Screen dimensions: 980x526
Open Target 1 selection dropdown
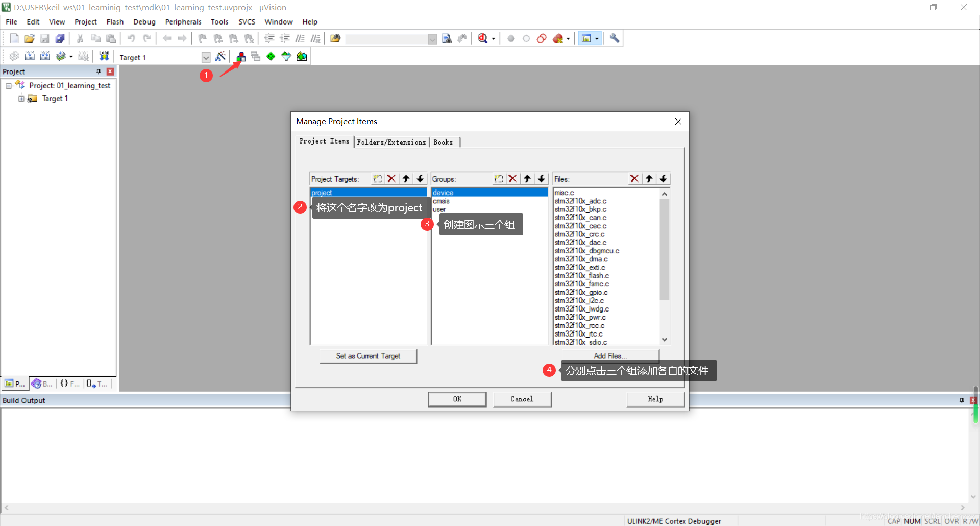(x=206, y=57)
